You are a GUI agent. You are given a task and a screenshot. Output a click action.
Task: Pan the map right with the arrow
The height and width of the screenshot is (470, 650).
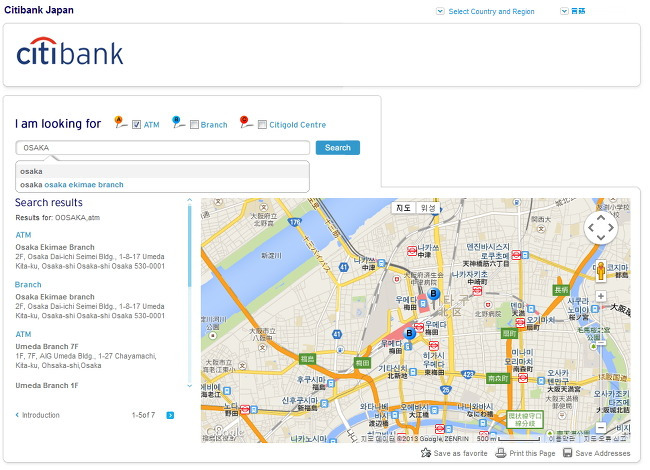[611, 227]
